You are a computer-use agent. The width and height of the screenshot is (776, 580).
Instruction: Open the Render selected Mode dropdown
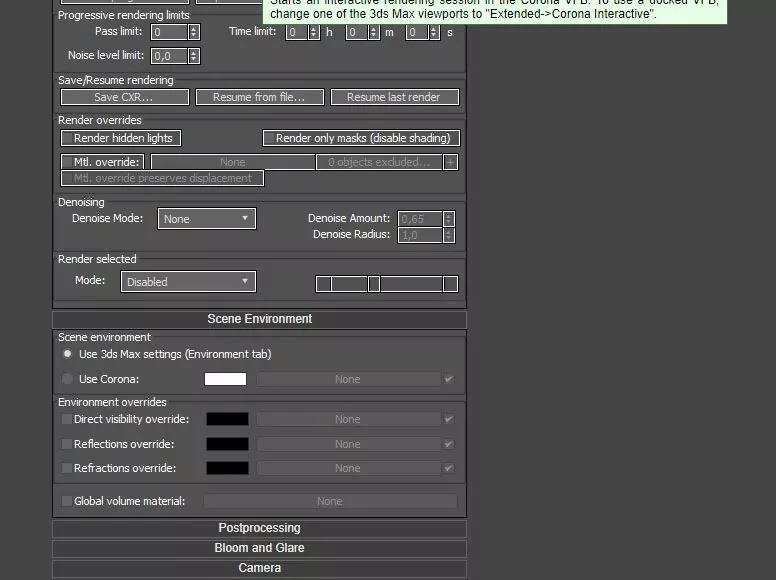click(188, 282)
